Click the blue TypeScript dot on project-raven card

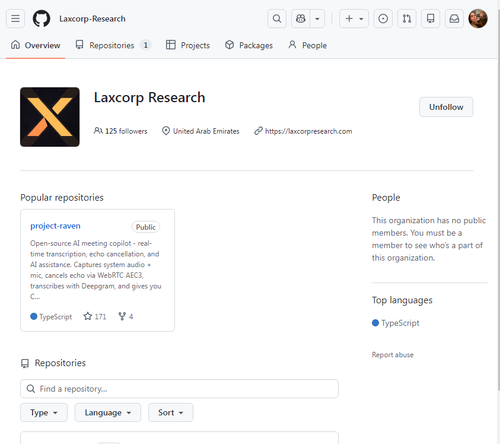coord(34,316)
